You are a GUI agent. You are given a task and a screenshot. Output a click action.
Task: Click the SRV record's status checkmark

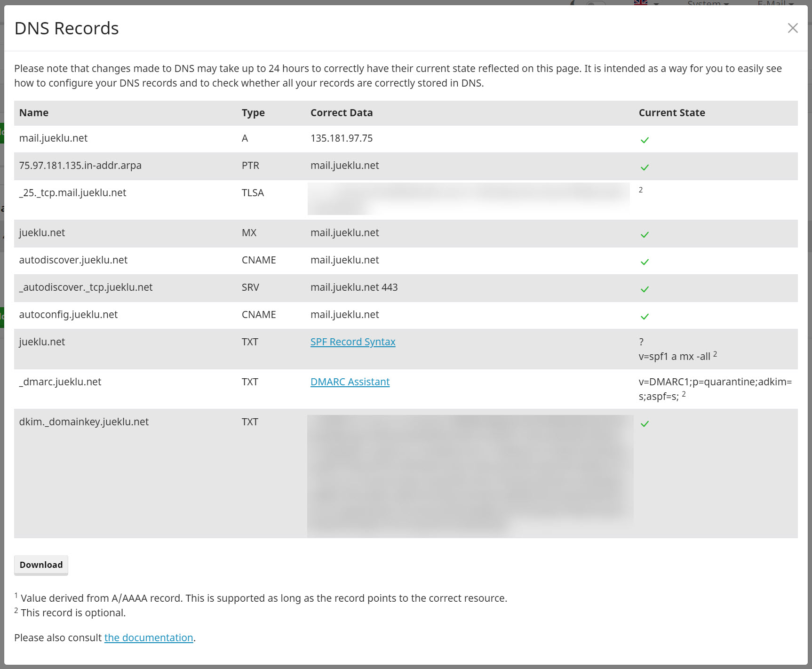[x=645, y=289]
